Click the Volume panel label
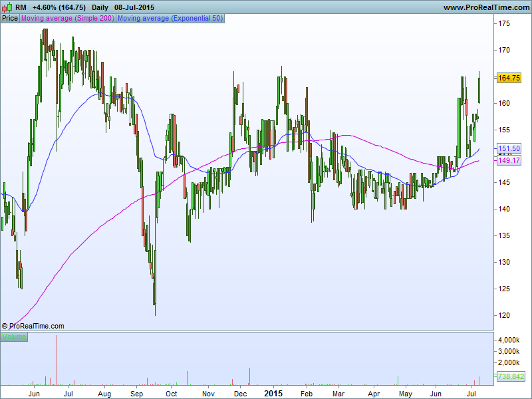The image size is (532, 399). click(14, 337)
